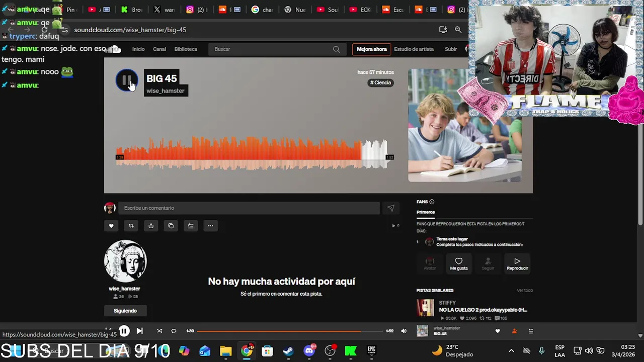644x362 pixels.
Task: Open the wise_hamster link under the BIG 45 title
Action: pos(166,91)
